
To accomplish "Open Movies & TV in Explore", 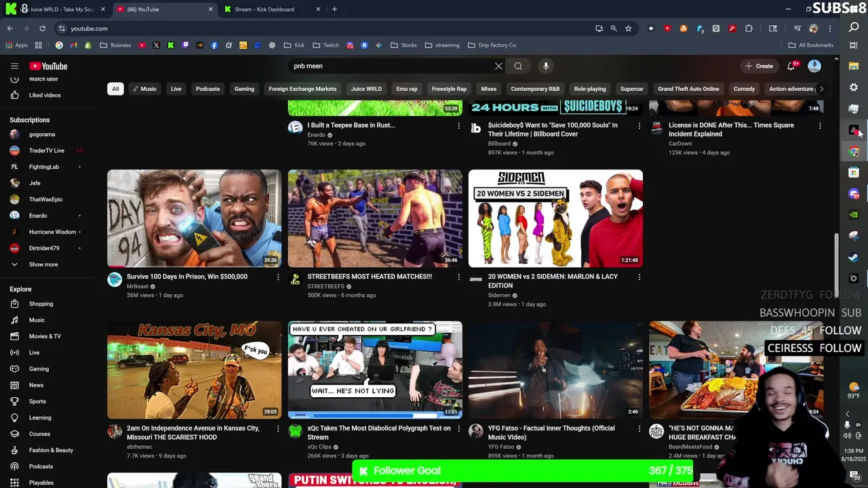I will 45,336.
